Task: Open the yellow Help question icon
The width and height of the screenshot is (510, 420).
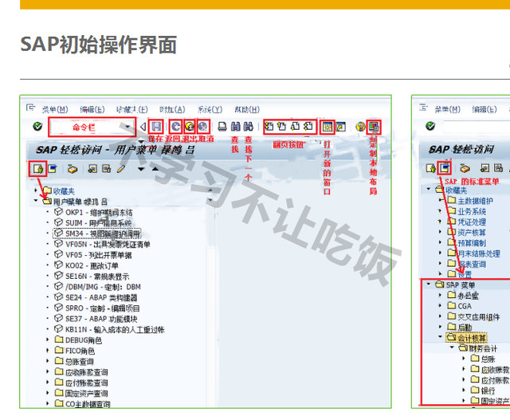Action: [360, 126]
